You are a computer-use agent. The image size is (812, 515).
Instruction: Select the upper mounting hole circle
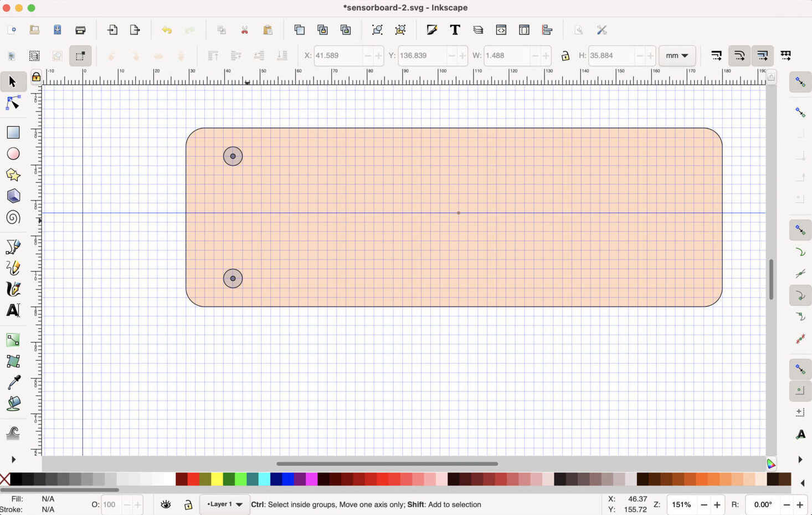tap(233, 156)
